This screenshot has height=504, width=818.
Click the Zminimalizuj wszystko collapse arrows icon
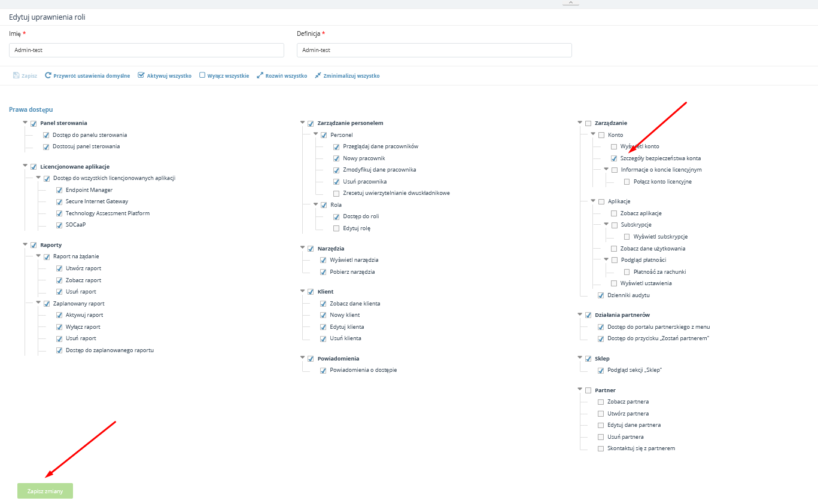point(318,76)
